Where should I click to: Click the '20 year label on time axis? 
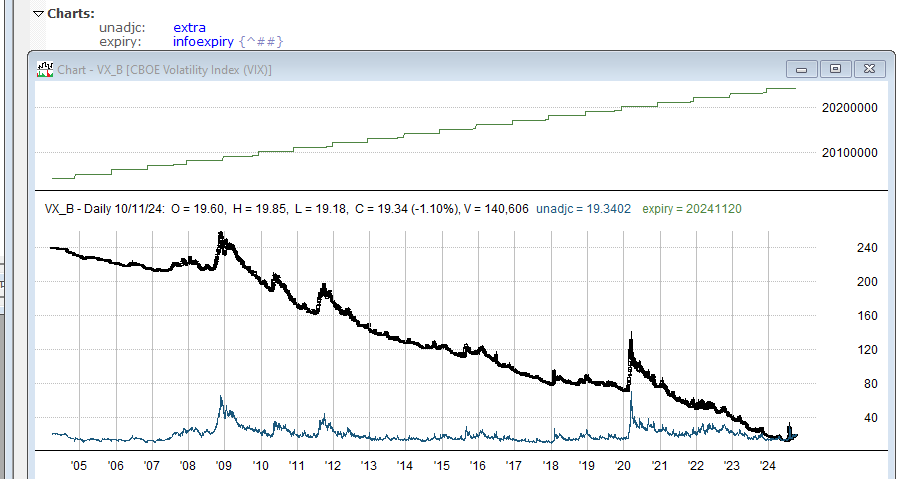pyautogui.click(x=622, y=465)
